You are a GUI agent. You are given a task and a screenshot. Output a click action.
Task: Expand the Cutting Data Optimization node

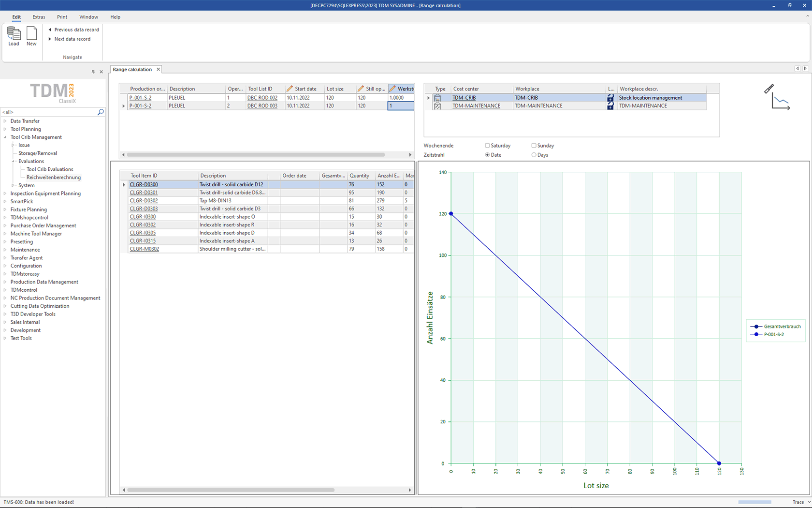pos(5,306)
